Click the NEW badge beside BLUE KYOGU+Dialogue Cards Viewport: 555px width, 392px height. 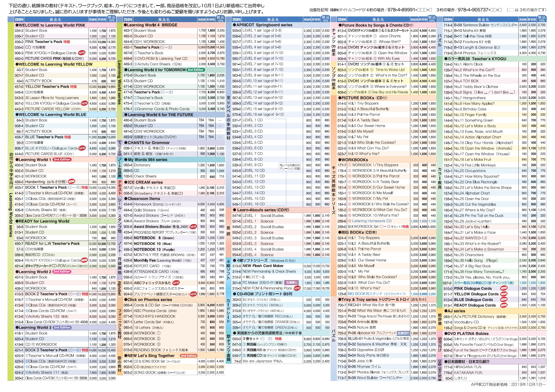(82, 148)
